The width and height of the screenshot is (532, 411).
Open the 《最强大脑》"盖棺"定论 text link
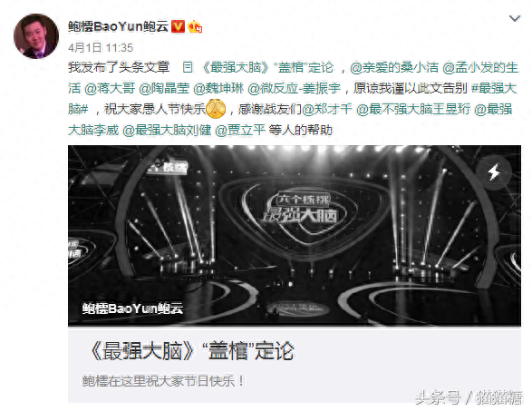click(x=267, y=67)
